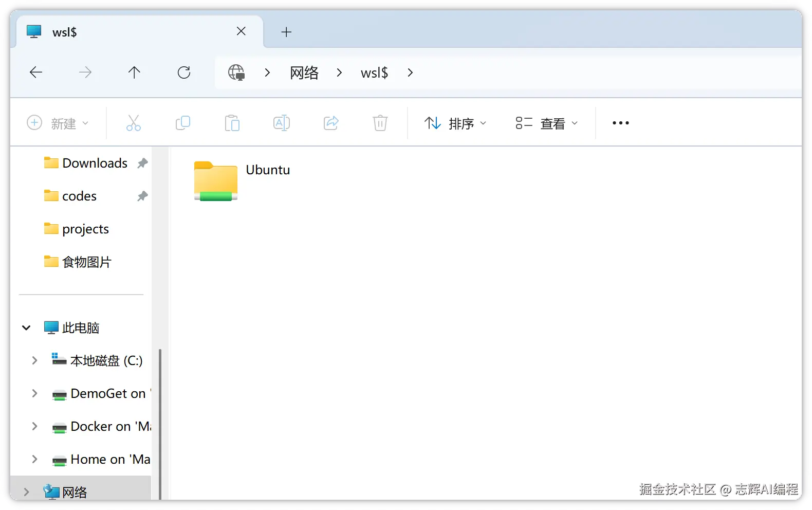Open the 新建 (New) dropdown
The height and width of the screenshot is (510, 812).
[x=58, y=123]
